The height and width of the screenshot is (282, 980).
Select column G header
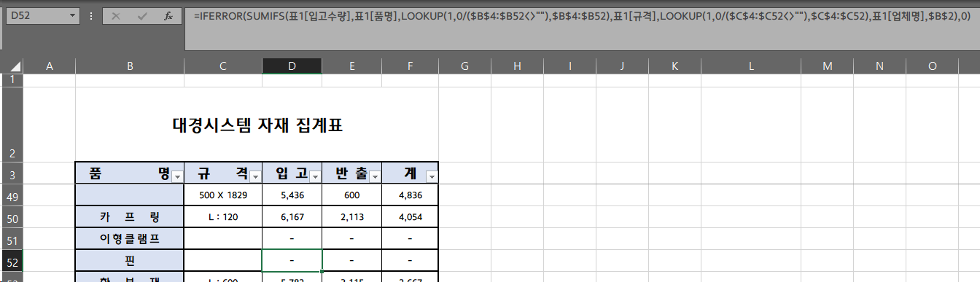pos(464,66)
